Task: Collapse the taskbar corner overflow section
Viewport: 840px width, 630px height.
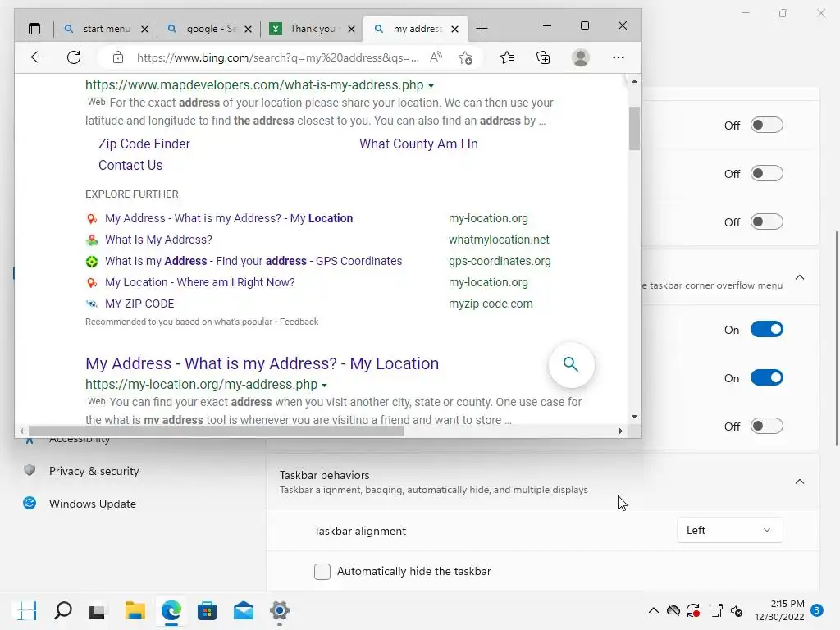Action: [x=800, y=277]
